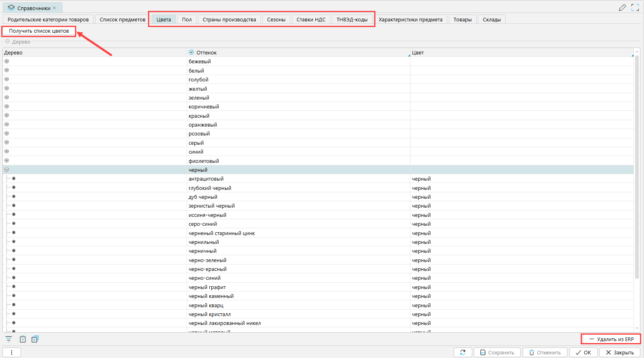Go to the Склады tab

tap(492, 19)
